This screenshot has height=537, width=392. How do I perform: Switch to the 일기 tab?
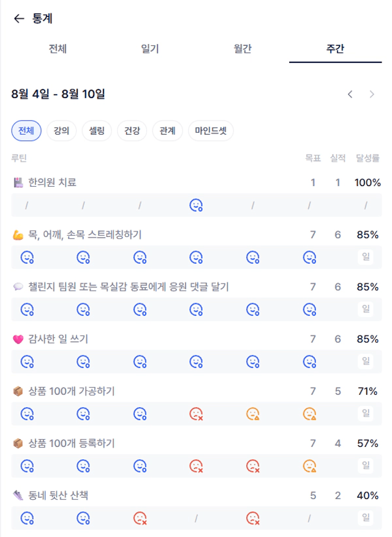click(x=150, y=48)
